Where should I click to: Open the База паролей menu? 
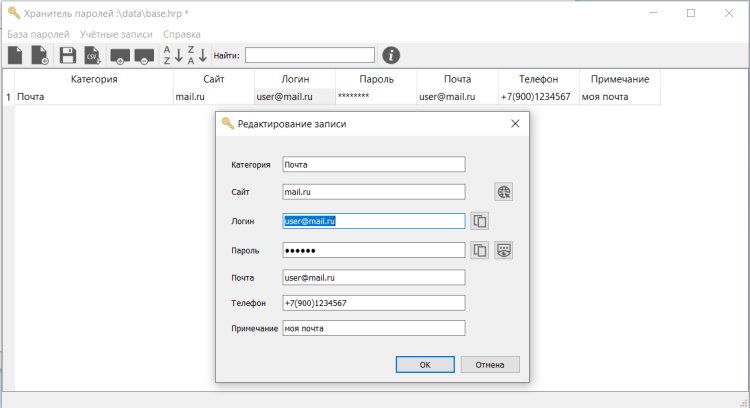click(38, 34)
